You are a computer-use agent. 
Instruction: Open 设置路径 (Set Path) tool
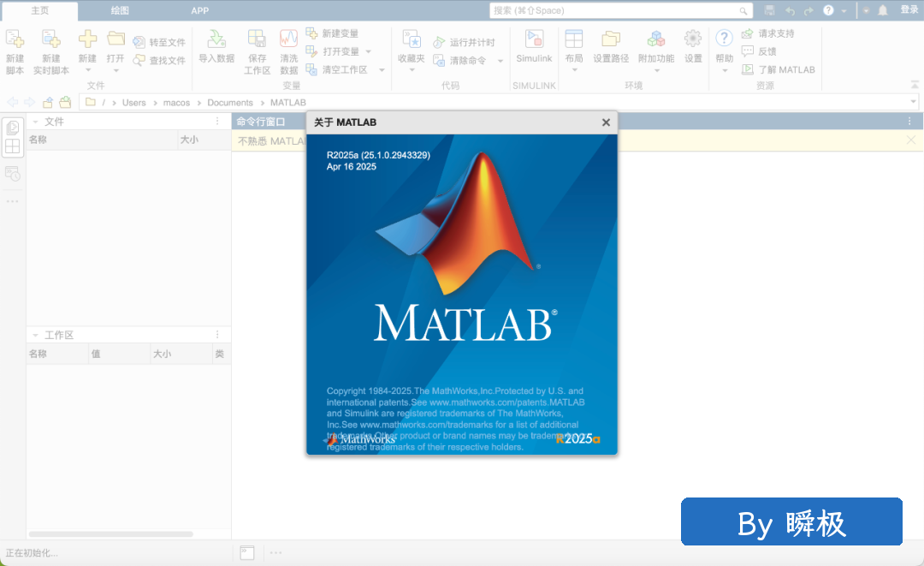point(611,40)
